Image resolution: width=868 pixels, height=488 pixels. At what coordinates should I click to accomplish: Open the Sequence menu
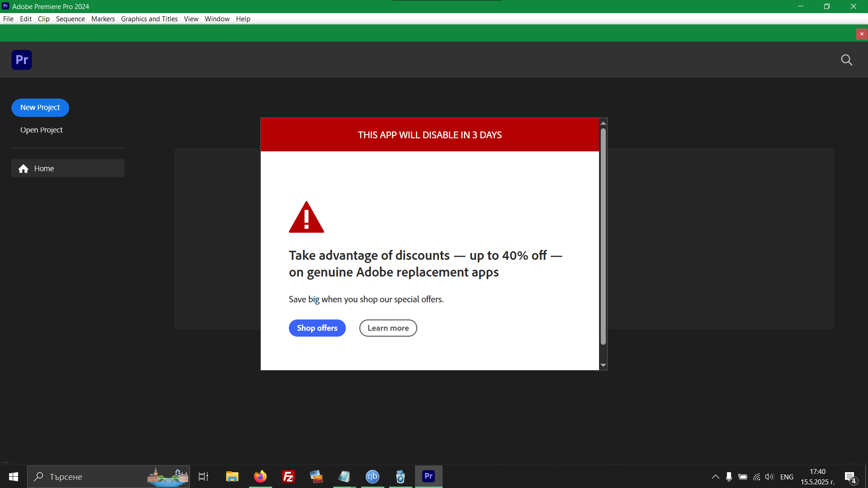[x=71, y=19]
